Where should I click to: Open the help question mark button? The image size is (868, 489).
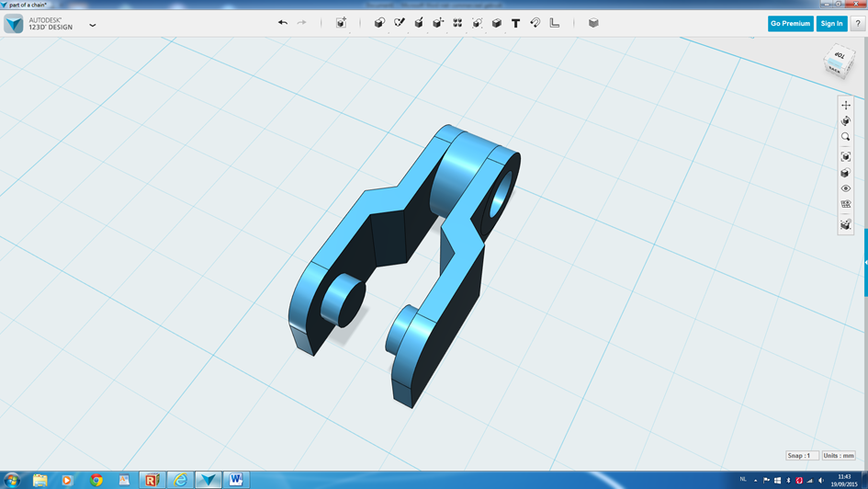[x=858, y=23]
